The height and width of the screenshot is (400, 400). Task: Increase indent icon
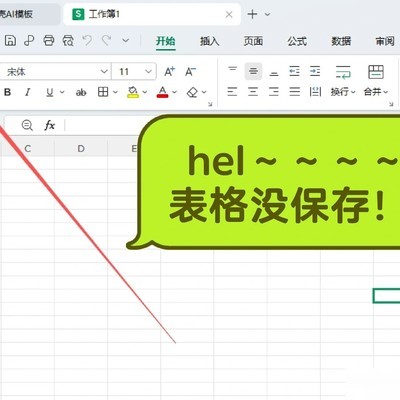(x=315, y=71)
